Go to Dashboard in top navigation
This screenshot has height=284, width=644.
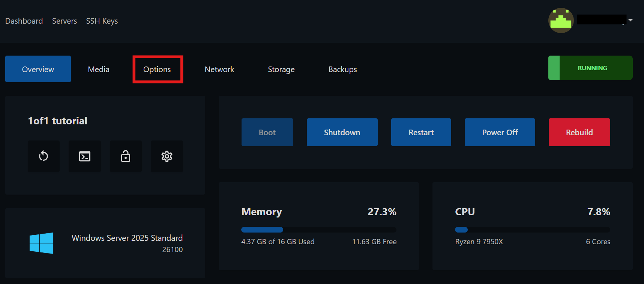(x=24, y=21)
